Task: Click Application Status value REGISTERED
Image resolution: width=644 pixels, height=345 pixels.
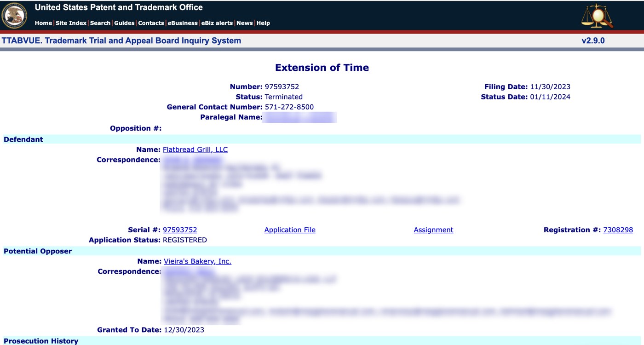Action: (185, 240)
